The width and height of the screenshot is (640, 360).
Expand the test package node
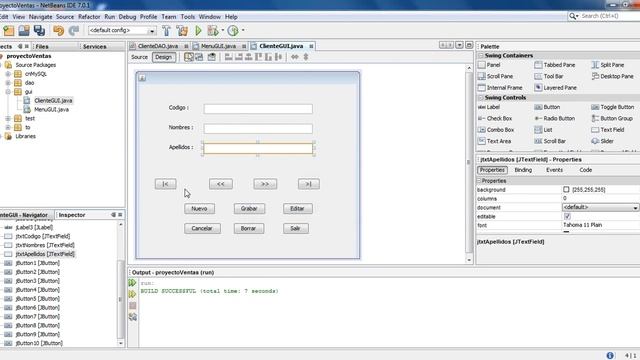click(x=8, y=118)
